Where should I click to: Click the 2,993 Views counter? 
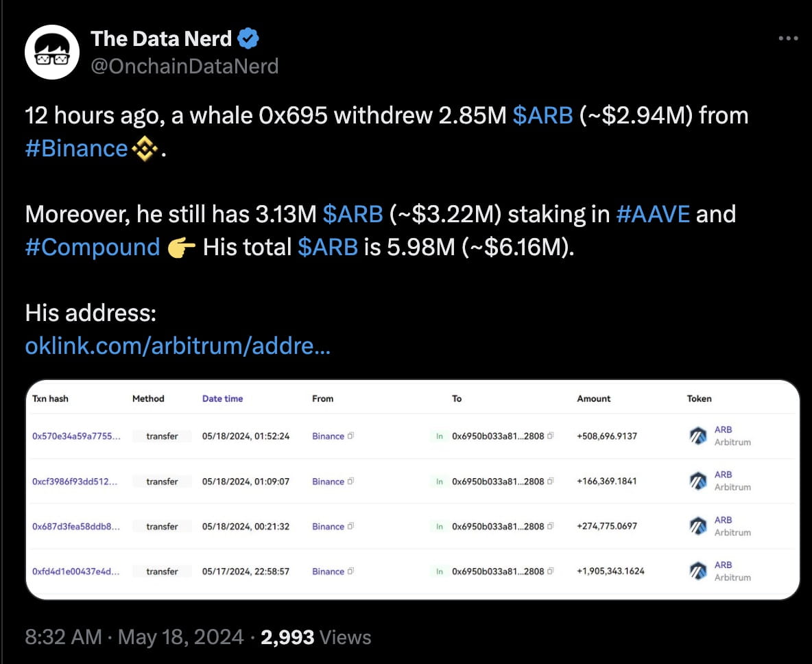(x=287, y=637)
